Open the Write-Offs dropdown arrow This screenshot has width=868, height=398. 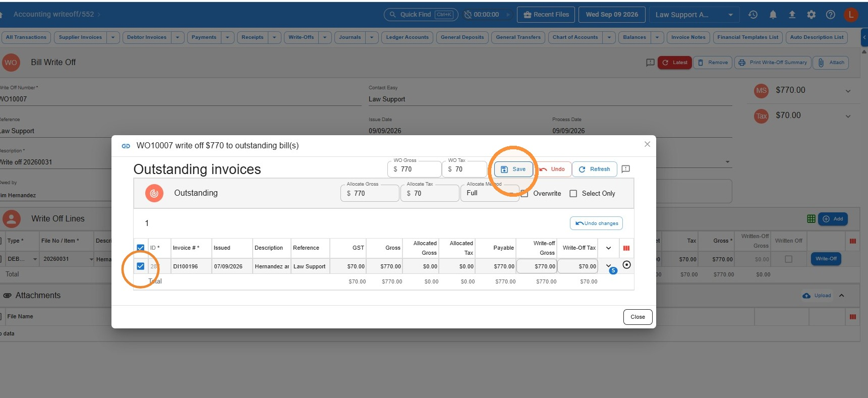pos(325,37)
